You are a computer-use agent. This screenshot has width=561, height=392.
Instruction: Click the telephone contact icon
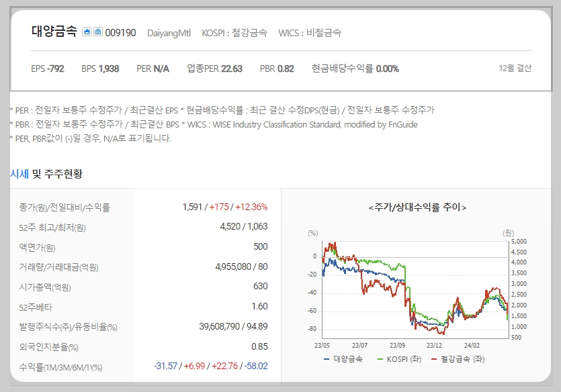pos(97,32)
